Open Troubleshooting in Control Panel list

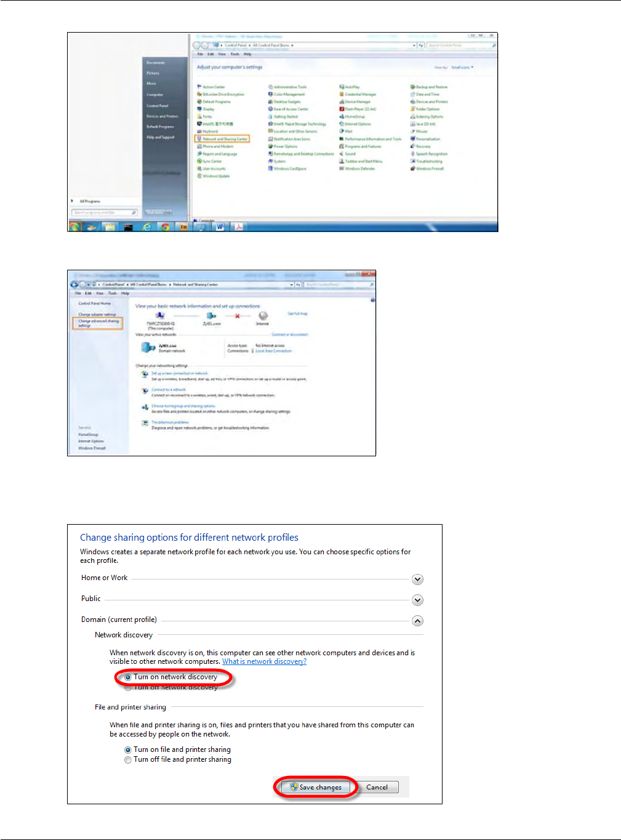pos(427,161)
